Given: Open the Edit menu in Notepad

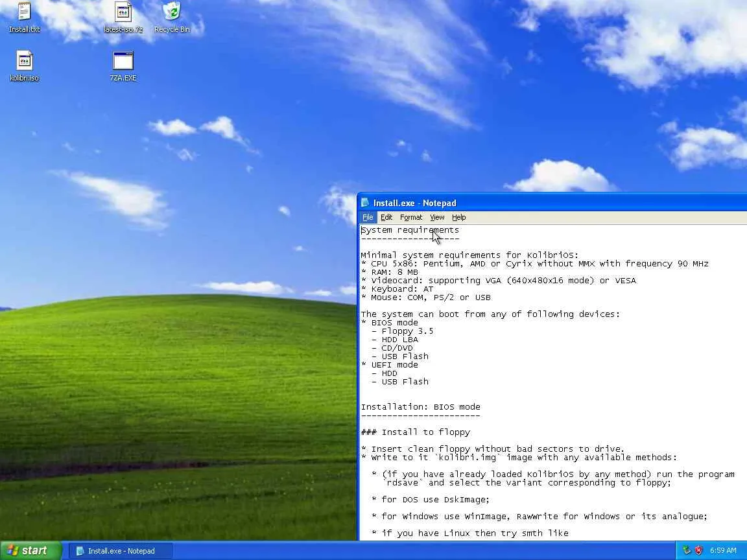Looking at the screenshot, I should click(x=386, y=217).
